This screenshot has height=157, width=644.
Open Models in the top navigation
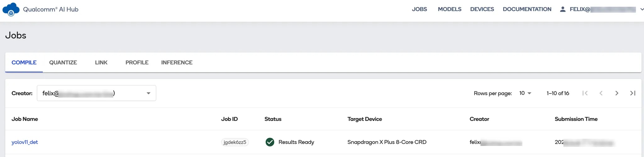coord(450,9)
